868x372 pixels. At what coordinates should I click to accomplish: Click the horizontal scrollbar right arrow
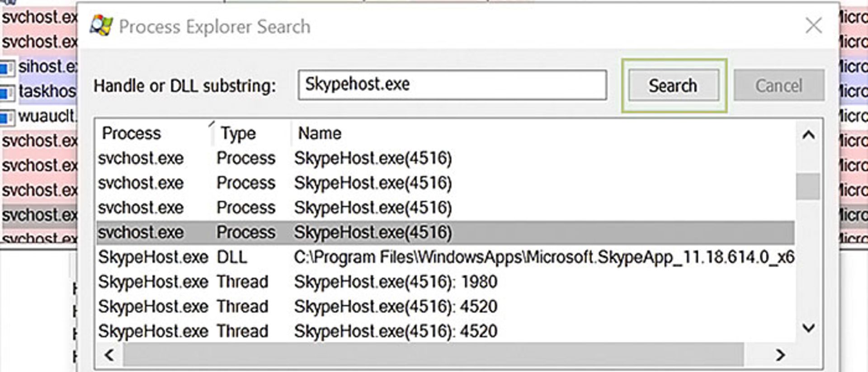[780, 355]
